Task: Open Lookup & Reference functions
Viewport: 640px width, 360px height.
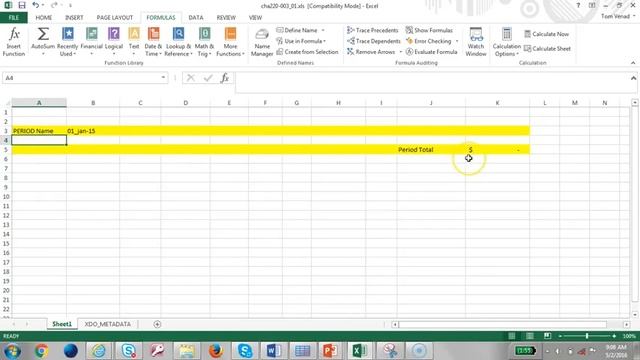Action: click(178, 41)
